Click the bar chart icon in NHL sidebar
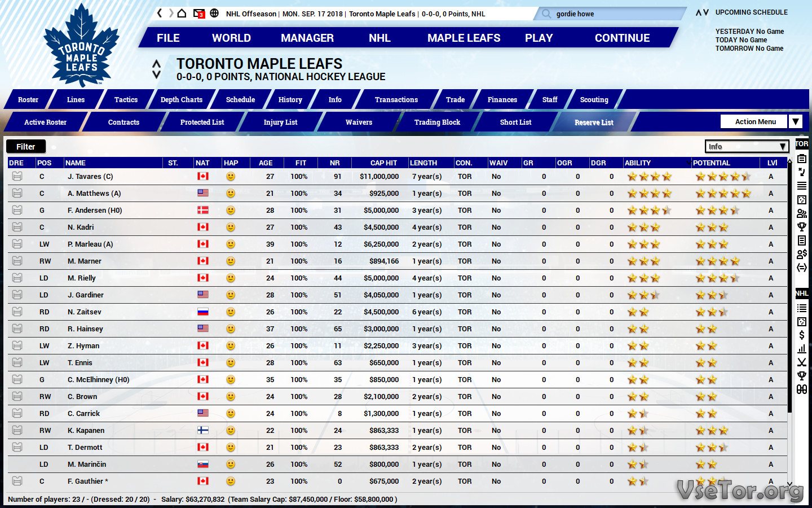812x508 pixels. pos(801,349)
